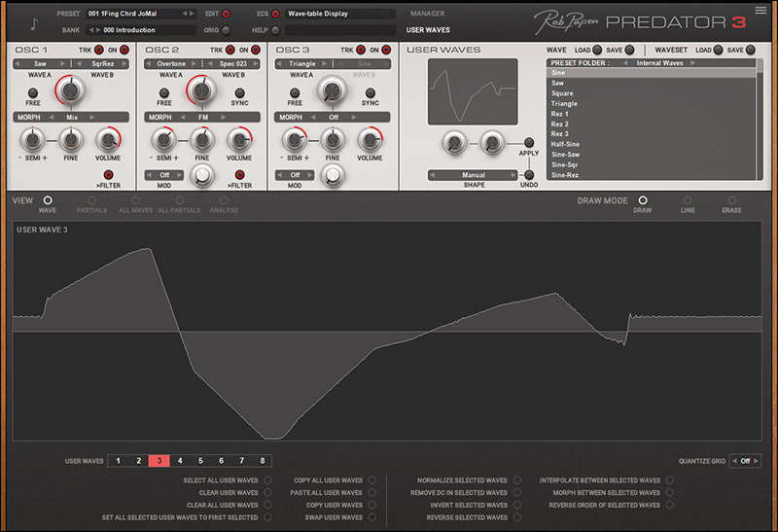Open OSC 2 Morph mode FM selector
The width and height of the screenshot is (778, 532).
tap(203, 117)
